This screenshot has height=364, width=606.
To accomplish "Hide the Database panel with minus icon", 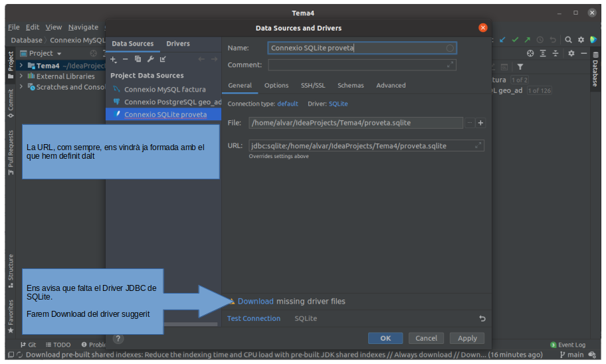I will pyautogui.click(x=583, y=53).
